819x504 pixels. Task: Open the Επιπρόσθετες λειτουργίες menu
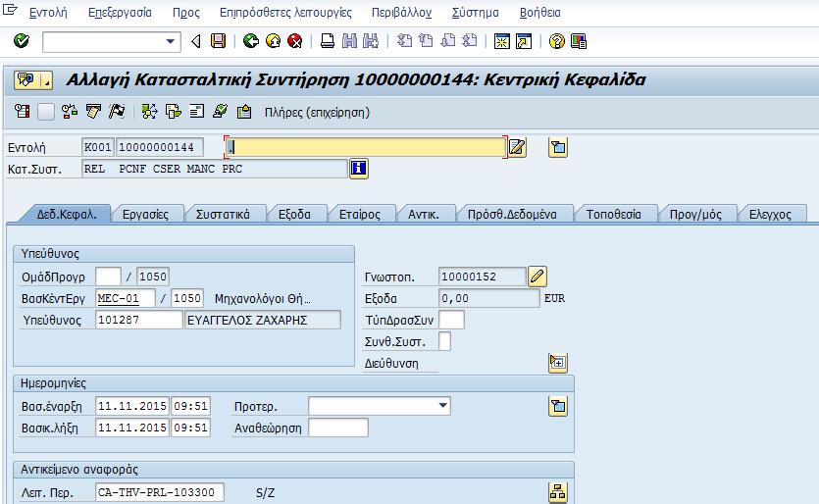[285, 12]
